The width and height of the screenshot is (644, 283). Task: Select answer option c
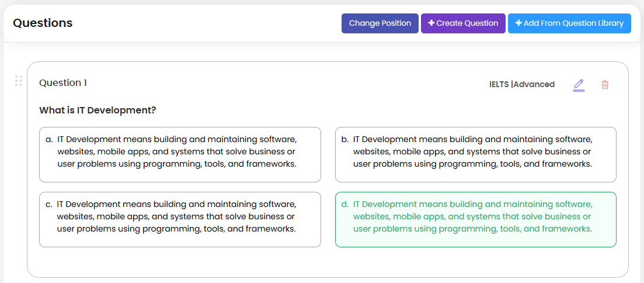tap(180, 220)
